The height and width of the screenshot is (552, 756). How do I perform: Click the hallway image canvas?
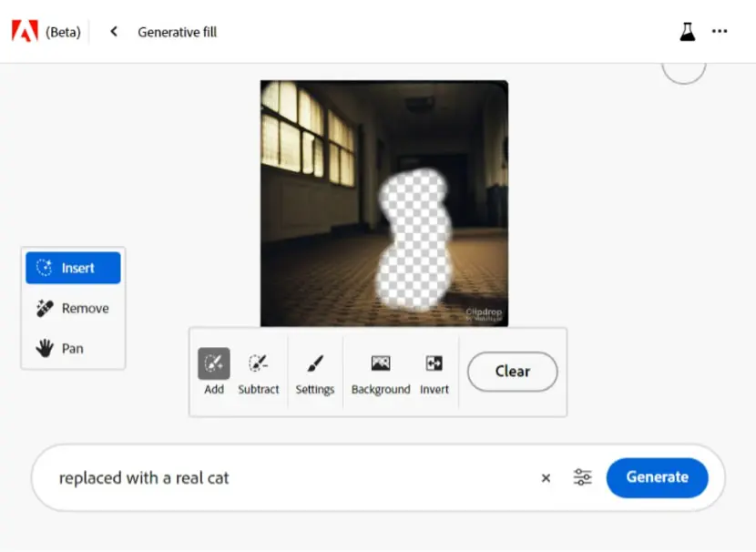pos(383,203)
